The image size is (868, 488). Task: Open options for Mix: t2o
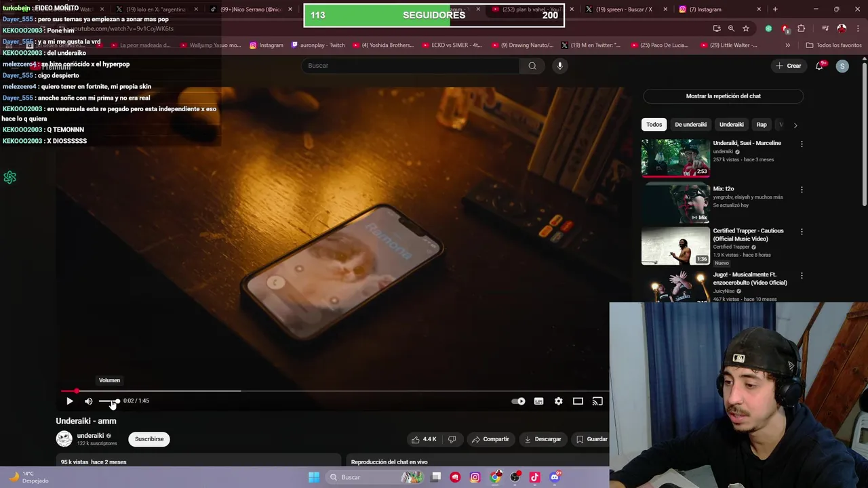802,190
